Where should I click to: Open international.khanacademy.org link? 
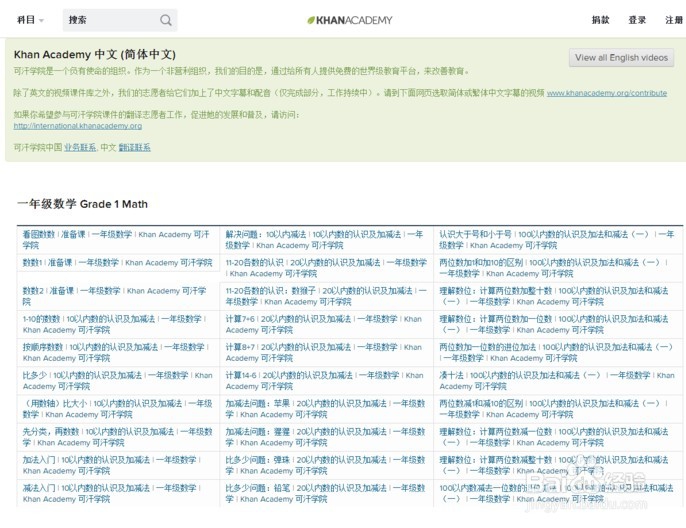(78, 126)
